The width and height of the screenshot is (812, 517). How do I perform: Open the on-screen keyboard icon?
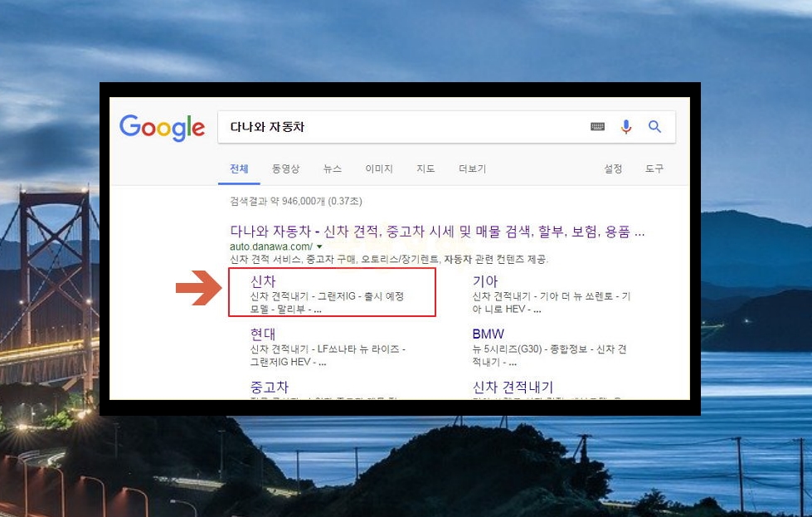point(598,126)
